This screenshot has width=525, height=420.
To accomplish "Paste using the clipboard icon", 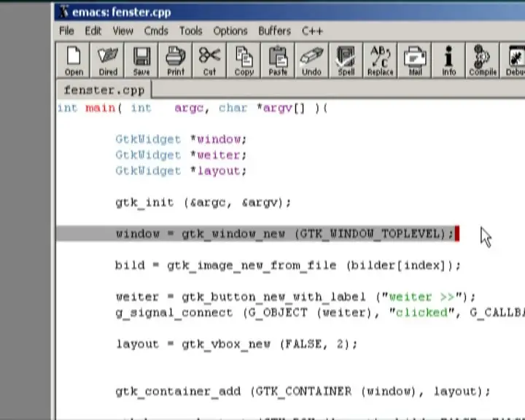I will coord(279,61).
